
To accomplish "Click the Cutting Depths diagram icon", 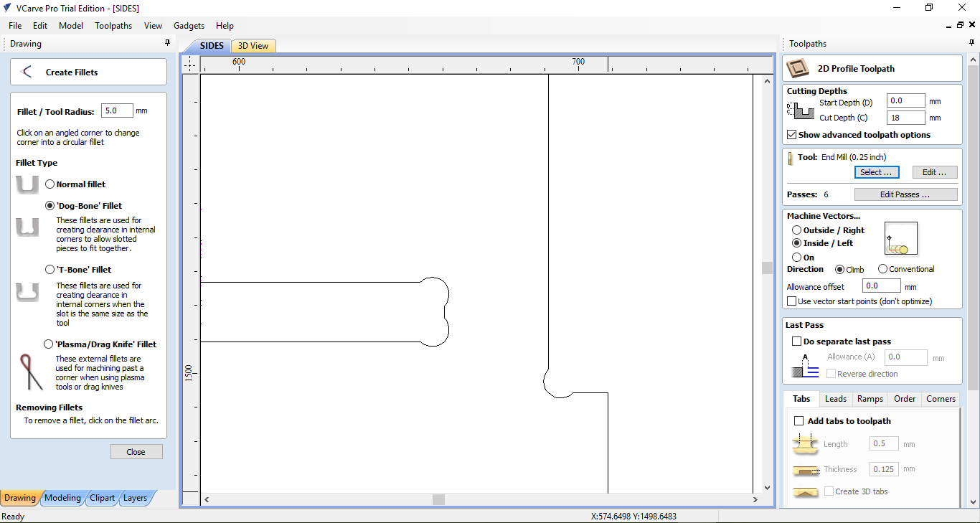I will tap(800, 110).
